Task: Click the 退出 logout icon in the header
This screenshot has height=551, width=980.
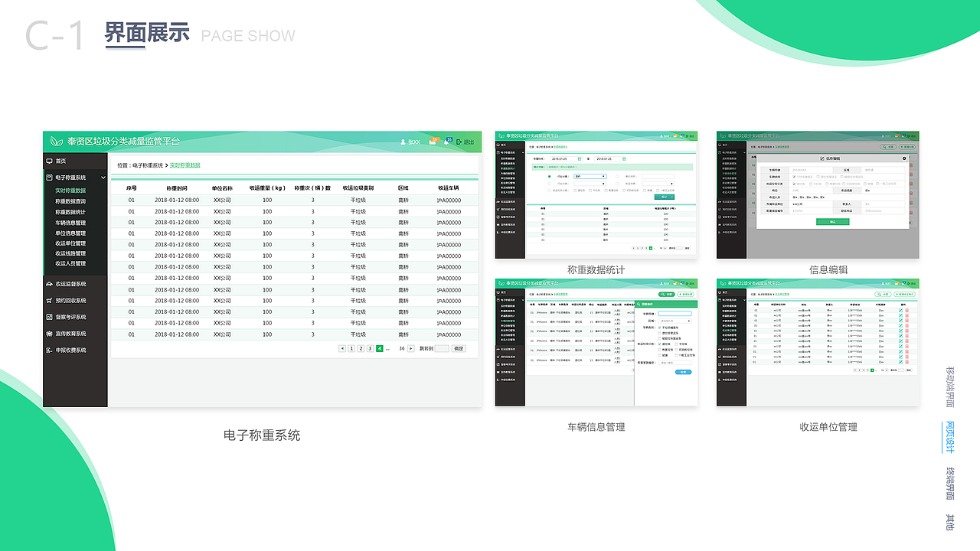Action: click(459, 142)
